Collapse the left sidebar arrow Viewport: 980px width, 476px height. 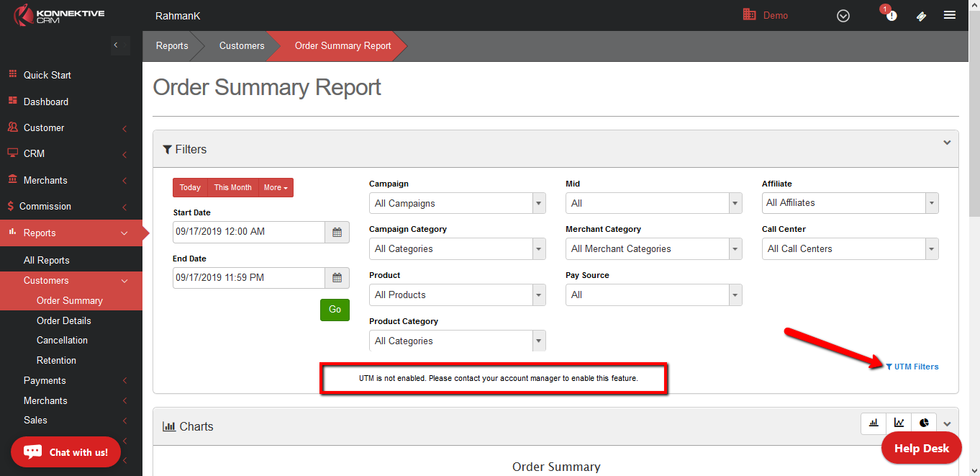pyautogui.click(x=116, y=45)
